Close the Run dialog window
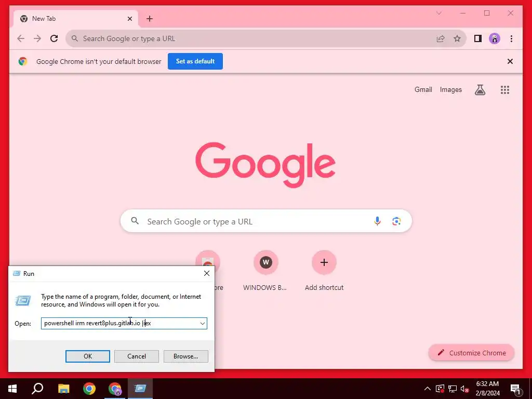The height and width of the screenshot is (399, 532). click(207, 273)
